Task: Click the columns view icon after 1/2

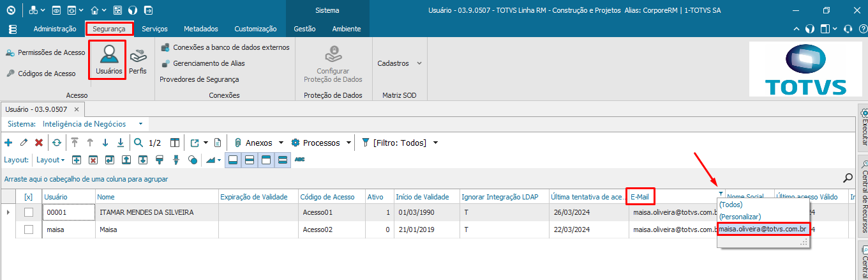Action: 175,143
